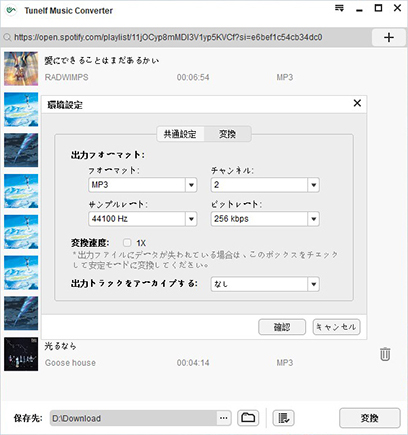Close the 環境設定 dialog
The image size is (408, 435).
(x=357, y=103)
